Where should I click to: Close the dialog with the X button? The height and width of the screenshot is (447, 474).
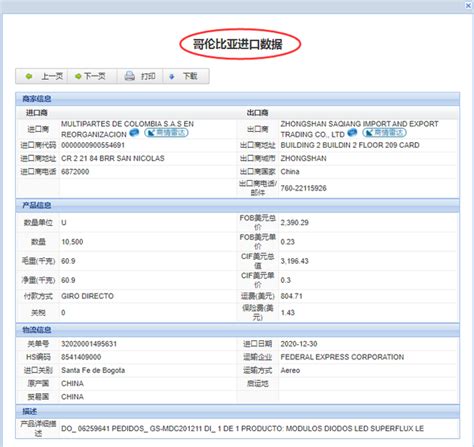click(x=468, y=6)
